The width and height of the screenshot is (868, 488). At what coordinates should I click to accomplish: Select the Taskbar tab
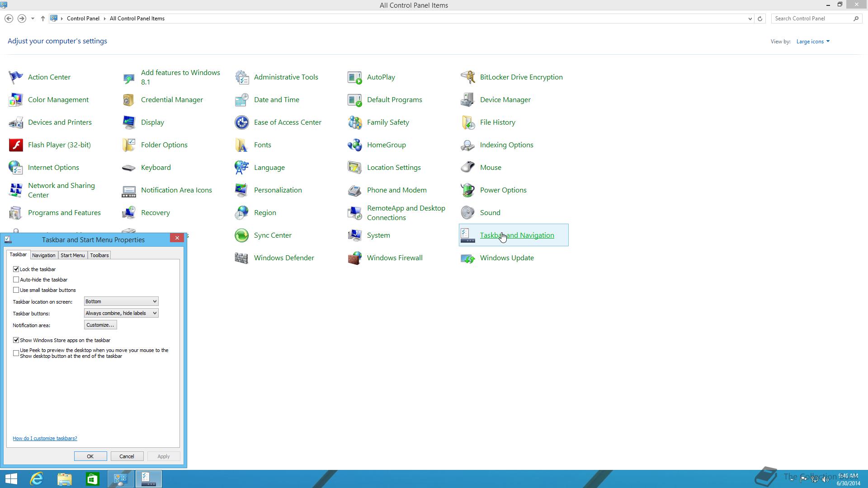[18, 255]
